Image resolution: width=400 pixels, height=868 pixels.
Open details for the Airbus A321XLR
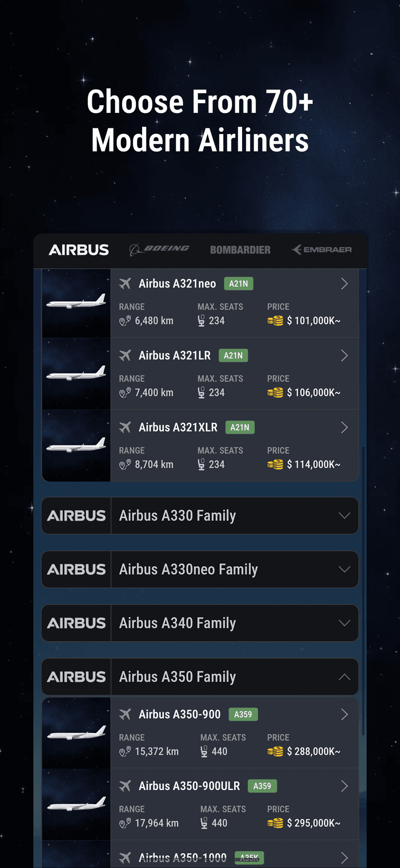344,427
